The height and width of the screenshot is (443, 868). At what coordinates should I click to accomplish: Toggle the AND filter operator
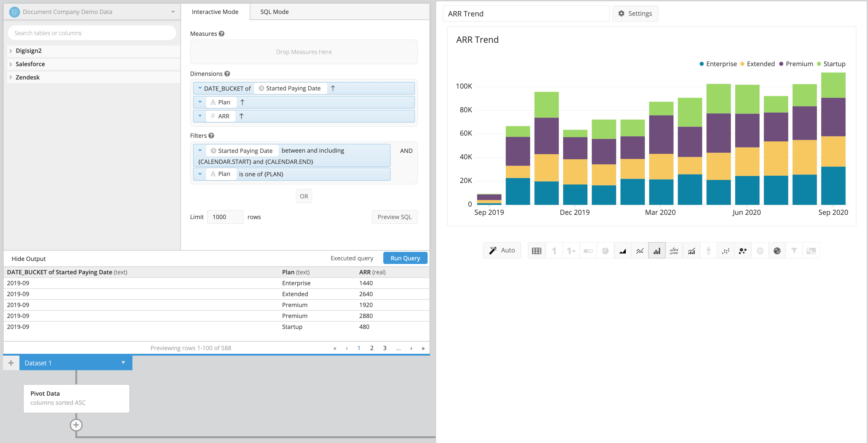click(x=406, y=151)
